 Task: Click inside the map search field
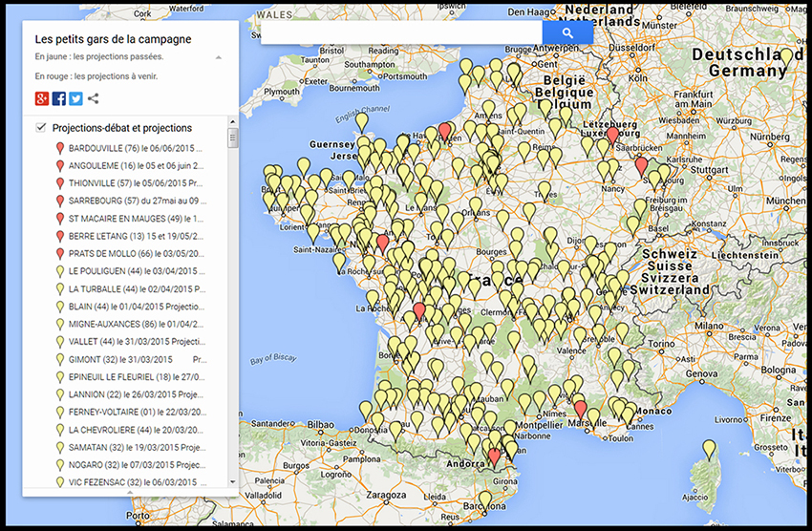tap(401, 32)
